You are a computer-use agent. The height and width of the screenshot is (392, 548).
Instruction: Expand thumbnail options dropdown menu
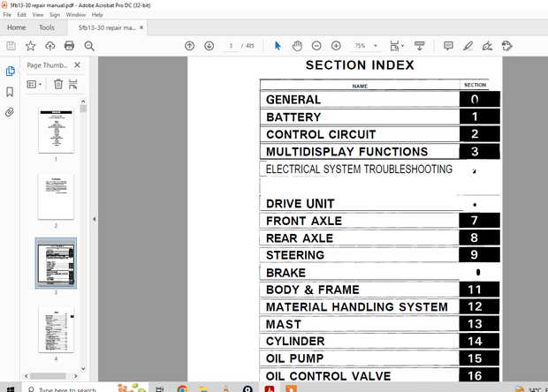[x=34, y=84]
